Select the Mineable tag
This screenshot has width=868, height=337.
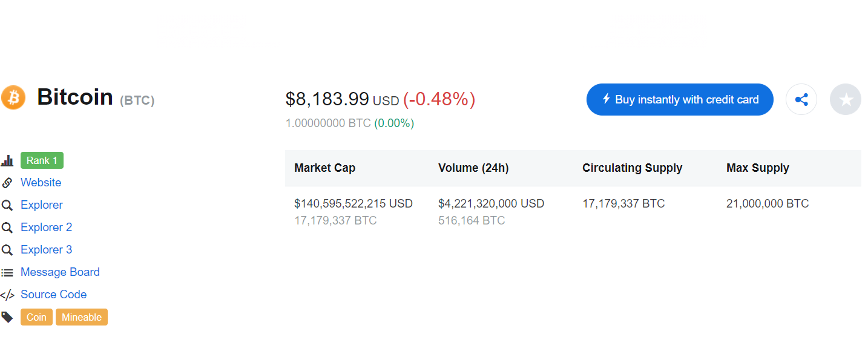82,317
